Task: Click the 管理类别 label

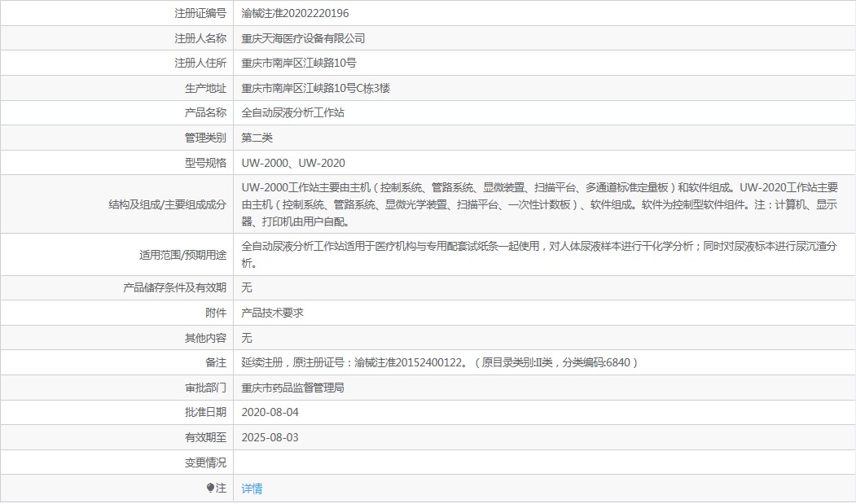Action: tap(206, 138)
